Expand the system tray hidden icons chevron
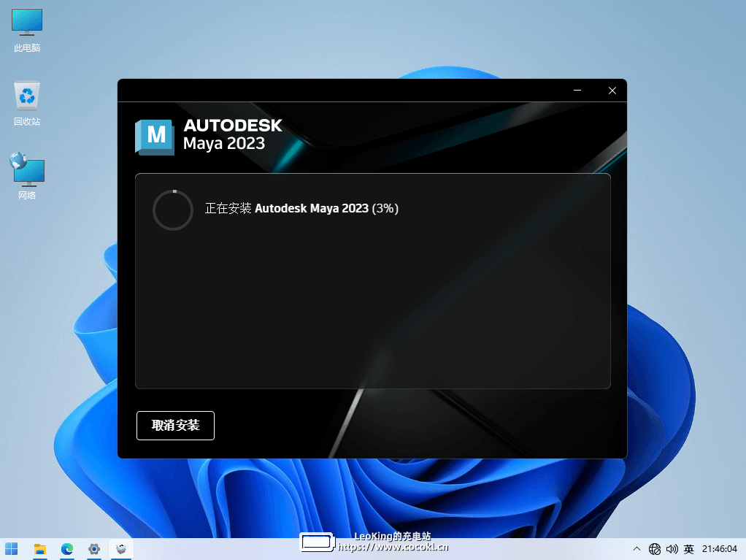The image size is (746, 560). (x=637, y=549)
